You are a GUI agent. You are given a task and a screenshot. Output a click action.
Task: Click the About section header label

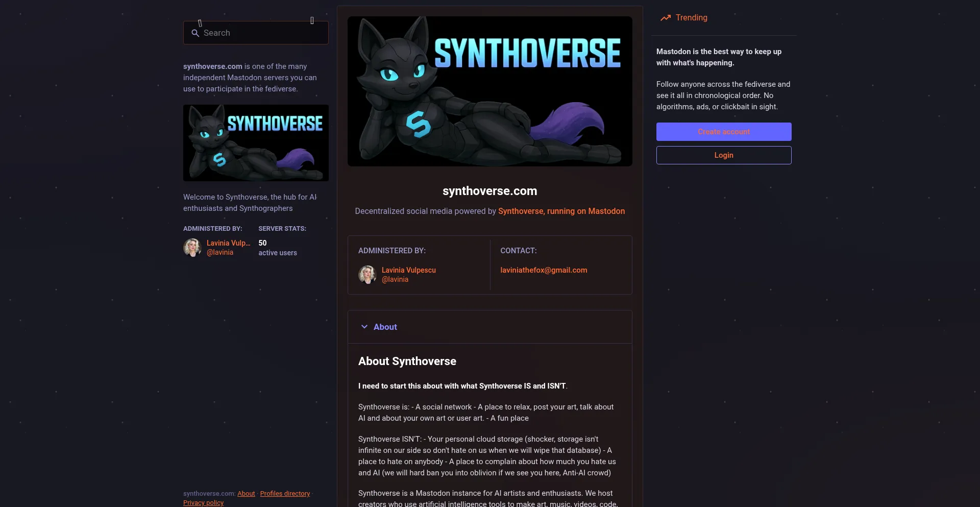coord(385,327)
